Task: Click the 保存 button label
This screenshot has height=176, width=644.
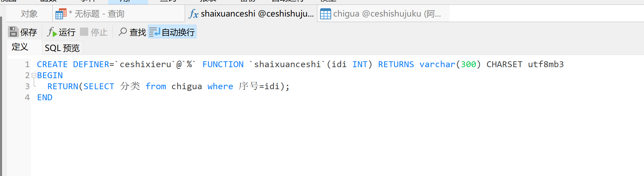Action: (28, 32)
